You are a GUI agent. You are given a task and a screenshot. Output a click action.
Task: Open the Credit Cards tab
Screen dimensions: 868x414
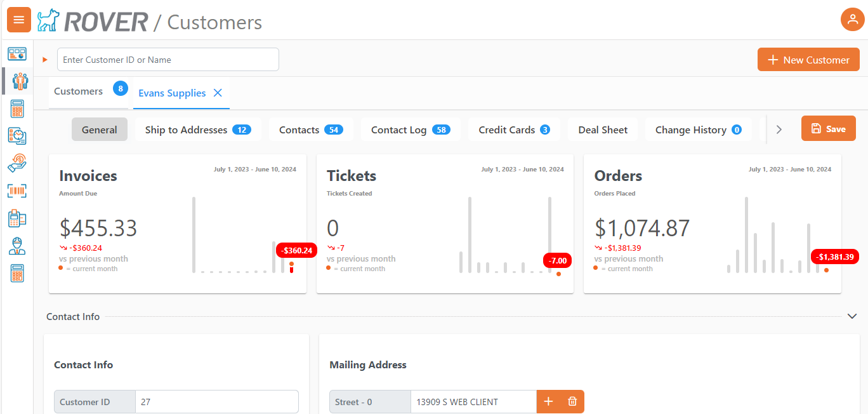click(x=514, y=129)
